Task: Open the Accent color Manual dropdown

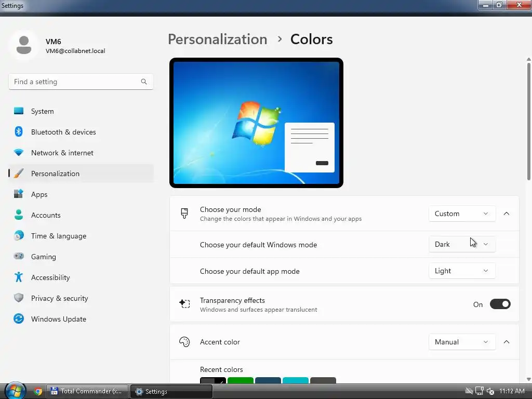Action: (x=462, y=342)
